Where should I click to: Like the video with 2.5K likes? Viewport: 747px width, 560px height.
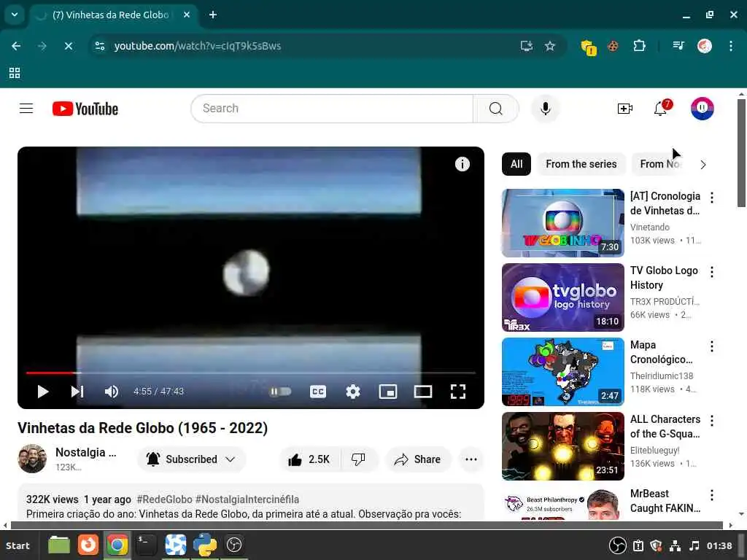[309, 459]
